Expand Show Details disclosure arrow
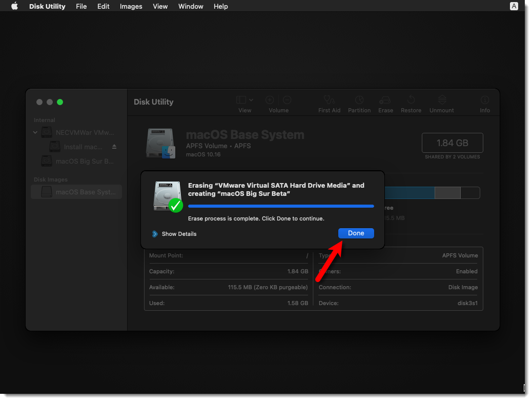Viewport: 532px width, 401px height. [x=155, y=234]
